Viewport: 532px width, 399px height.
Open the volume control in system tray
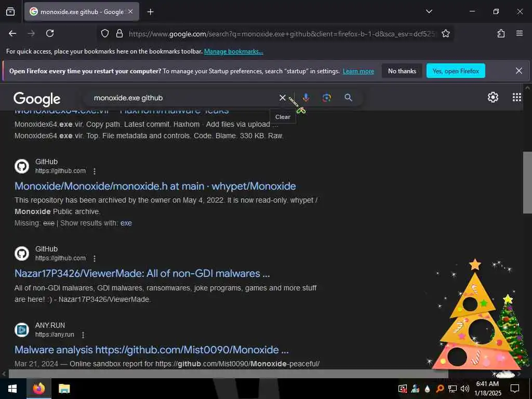465,389
